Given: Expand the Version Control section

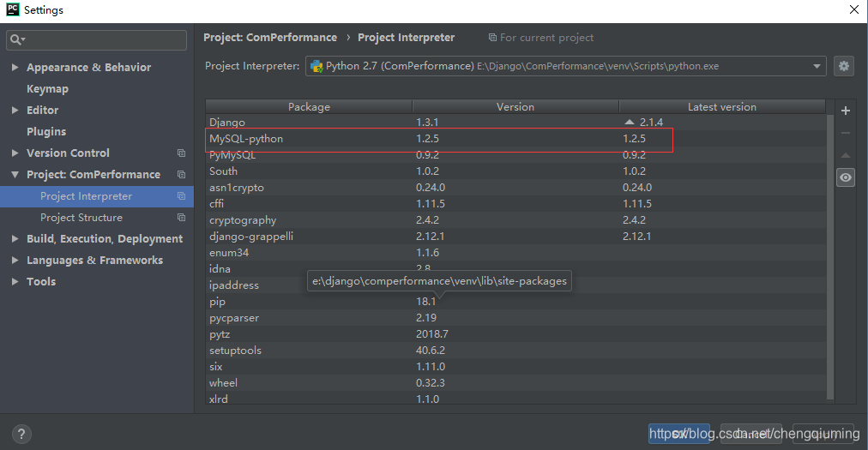Looking at the screenshot, I should point(15,153).
